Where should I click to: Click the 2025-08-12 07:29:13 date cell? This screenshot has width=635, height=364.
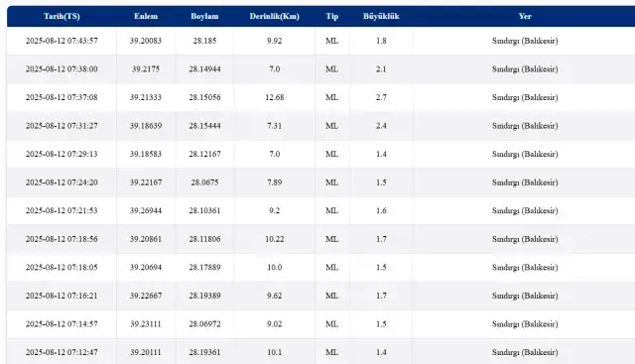tap(62, 154)
